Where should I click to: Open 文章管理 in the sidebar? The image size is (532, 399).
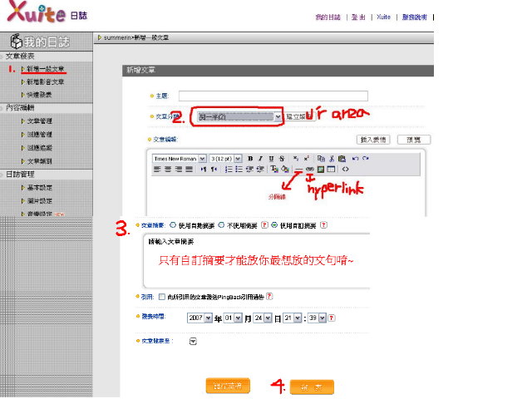pos(39,121)
